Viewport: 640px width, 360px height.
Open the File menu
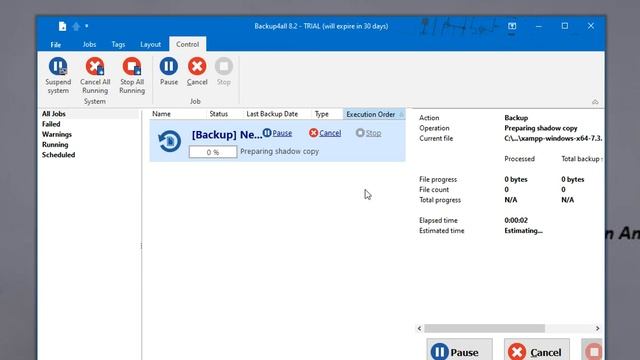pyautogui.click(x=56, y=44)
